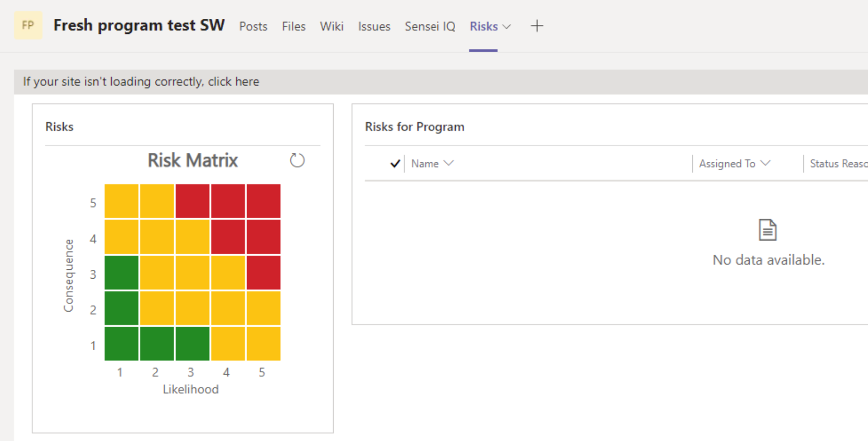Click yellow cell at likelihood 3, consequence 3
This screenshot has height=441, width=868.
pos(192,272)
